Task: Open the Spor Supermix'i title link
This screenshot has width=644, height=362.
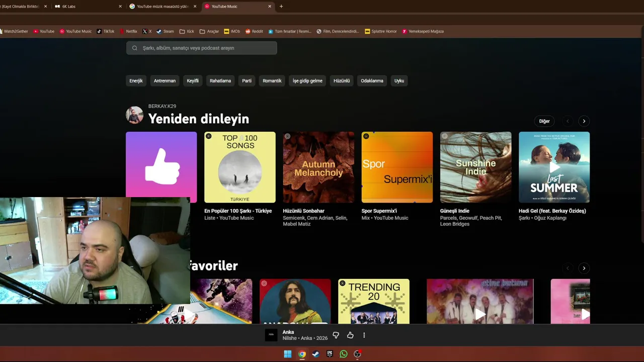Action: tap(379, 211)
